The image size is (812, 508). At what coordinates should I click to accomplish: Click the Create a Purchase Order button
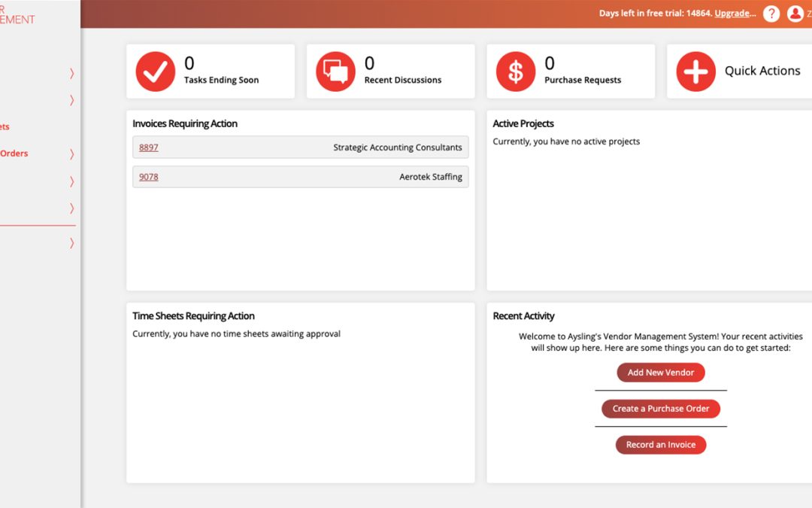(x=661, y=409)
